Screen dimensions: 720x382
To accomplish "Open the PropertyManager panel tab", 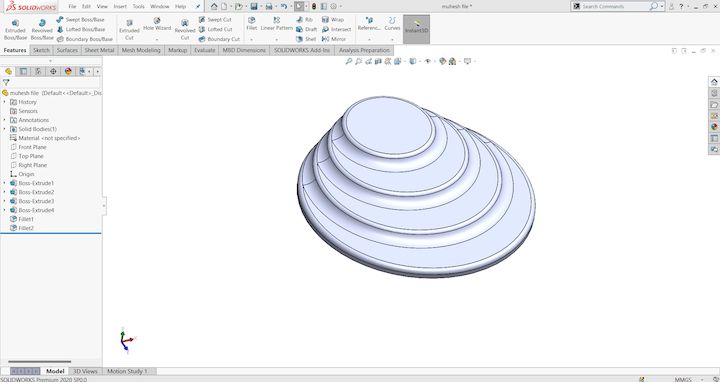I will coord(23,71).
